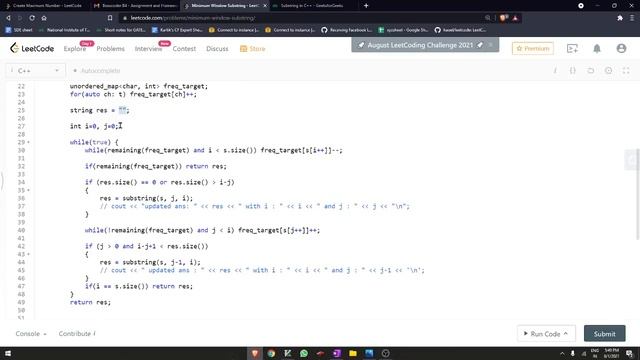
Task: Open Short notes for GATE bookmark
Action: pyautogui.click(x=121, y=30)
